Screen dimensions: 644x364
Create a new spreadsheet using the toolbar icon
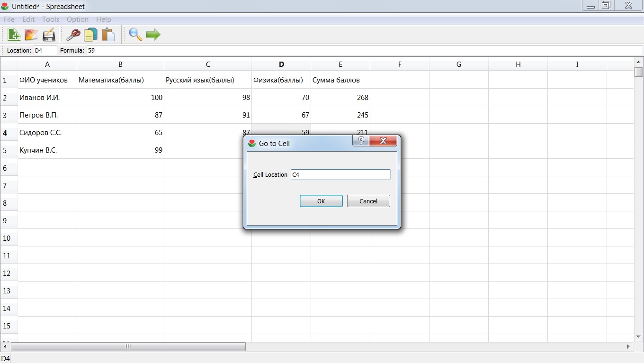point(14,35)
